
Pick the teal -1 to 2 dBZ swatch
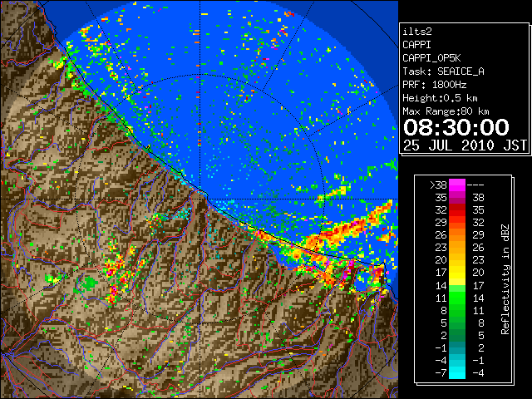click(457, 347)
